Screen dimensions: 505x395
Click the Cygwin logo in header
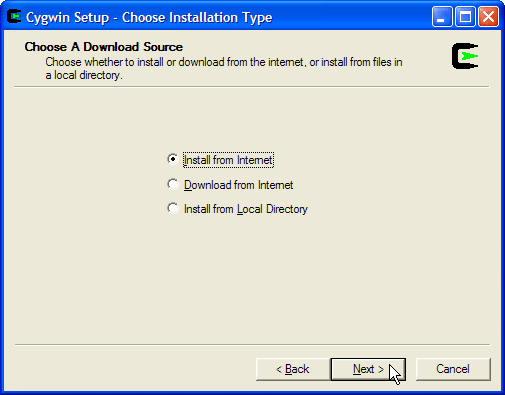pyautogui.click(x=465, y=56)
